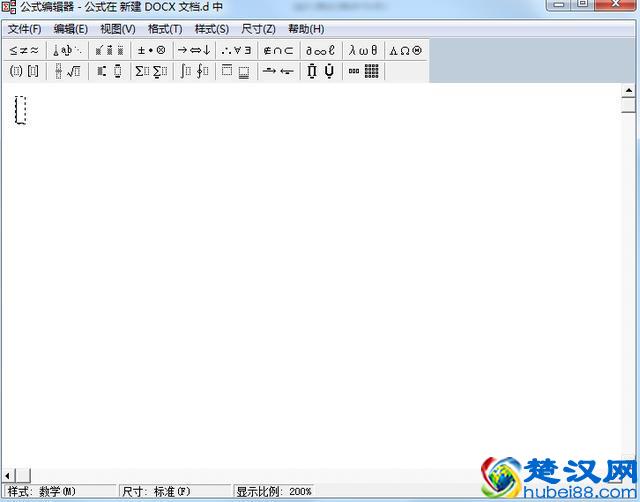The height and width of the screenshot is (502, 640).
Task: Open the subscript and superscript templates palette
Action: [x=109, y=71]
